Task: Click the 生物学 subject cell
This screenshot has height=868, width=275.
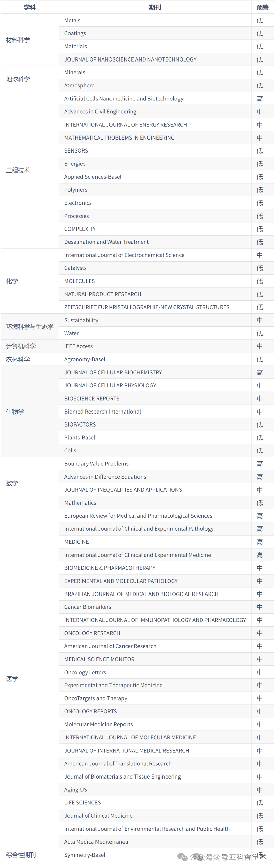Action: pos(30,412)
